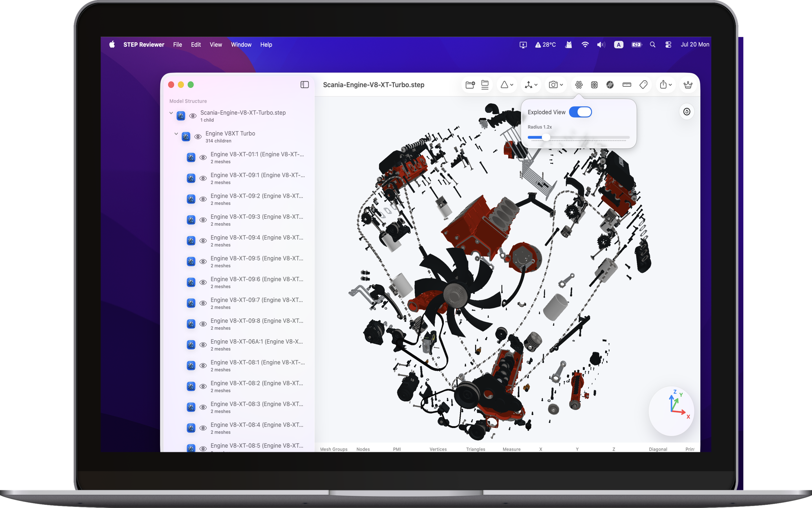Toggle visibility of Engine V8-XT-09:4
The image size is (812, 508).
coord(203,241)
